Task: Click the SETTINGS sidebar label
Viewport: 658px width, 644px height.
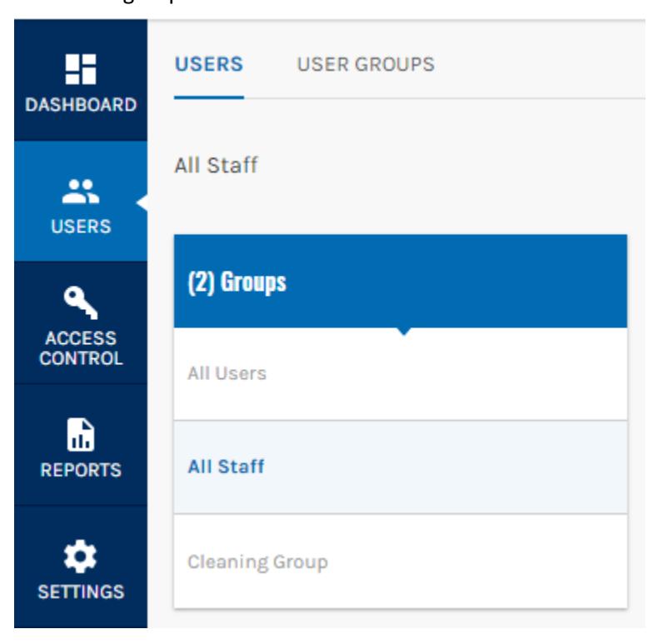Action: (x=81, y=592)
